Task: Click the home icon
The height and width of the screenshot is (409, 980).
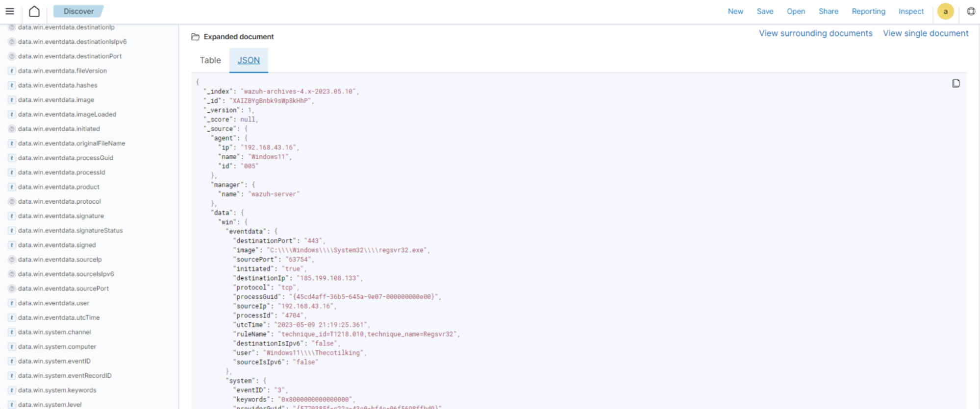Action: [34, 11]
